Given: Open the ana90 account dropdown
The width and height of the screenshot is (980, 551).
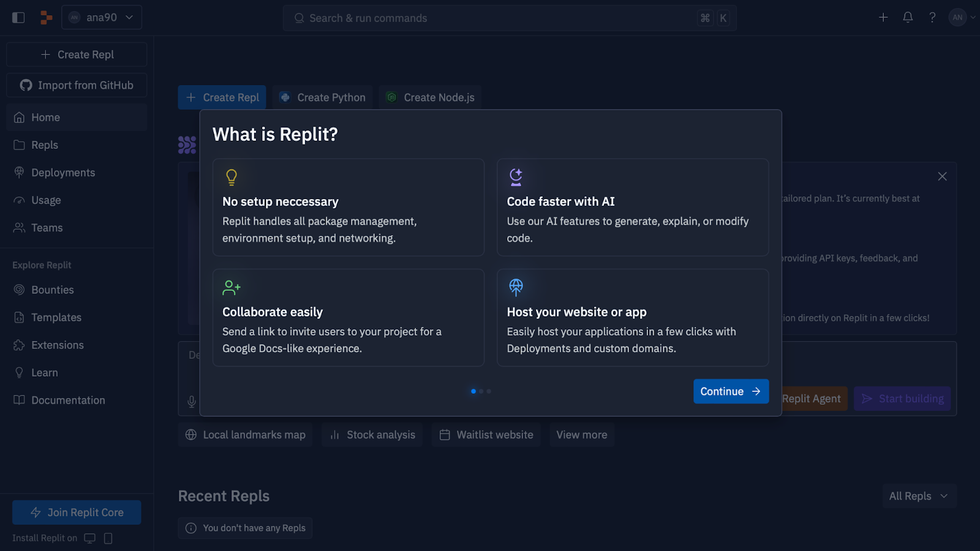Looking at the screenshot, I should coord(102,17).
